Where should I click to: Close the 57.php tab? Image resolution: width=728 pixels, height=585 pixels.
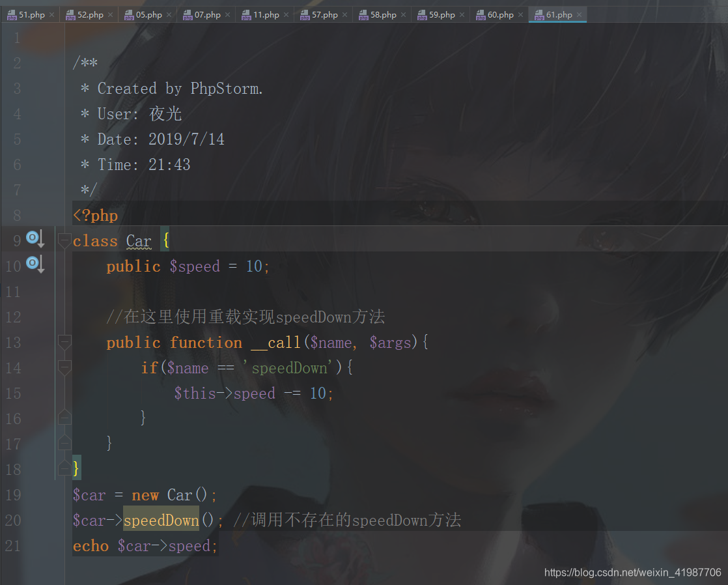pos(344,15)
